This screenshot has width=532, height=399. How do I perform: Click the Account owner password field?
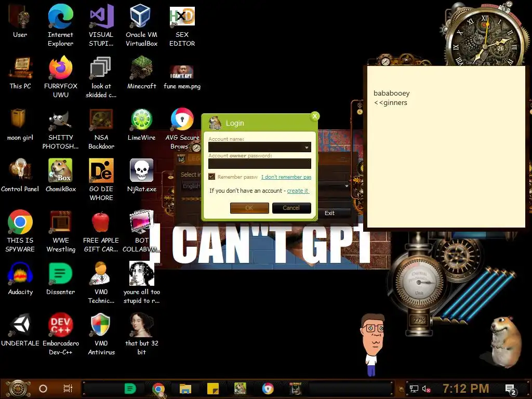[260, 164]
